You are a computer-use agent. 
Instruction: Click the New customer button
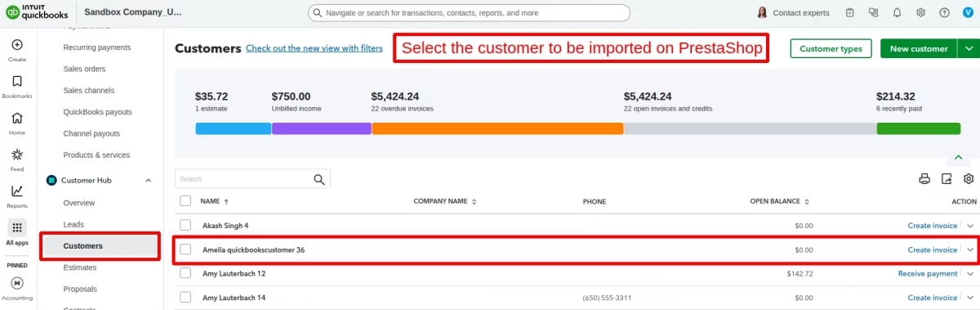click(x=919, y=49)
